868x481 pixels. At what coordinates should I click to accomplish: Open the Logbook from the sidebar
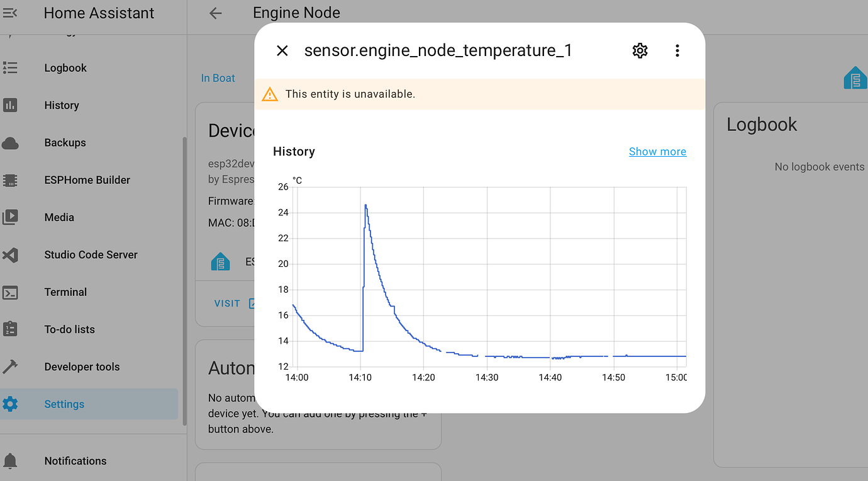tap(65, 67)
